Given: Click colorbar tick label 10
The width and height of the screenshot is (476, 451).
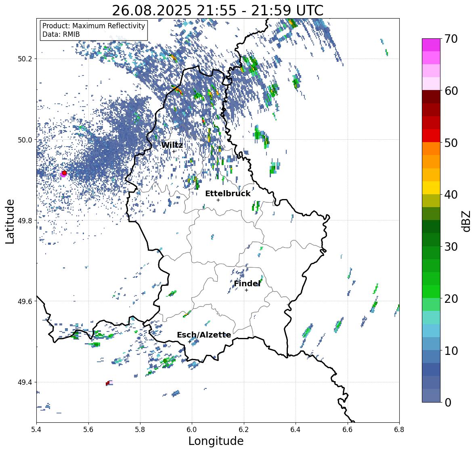Looking at the screenshot, I should (x=451, y=350).
